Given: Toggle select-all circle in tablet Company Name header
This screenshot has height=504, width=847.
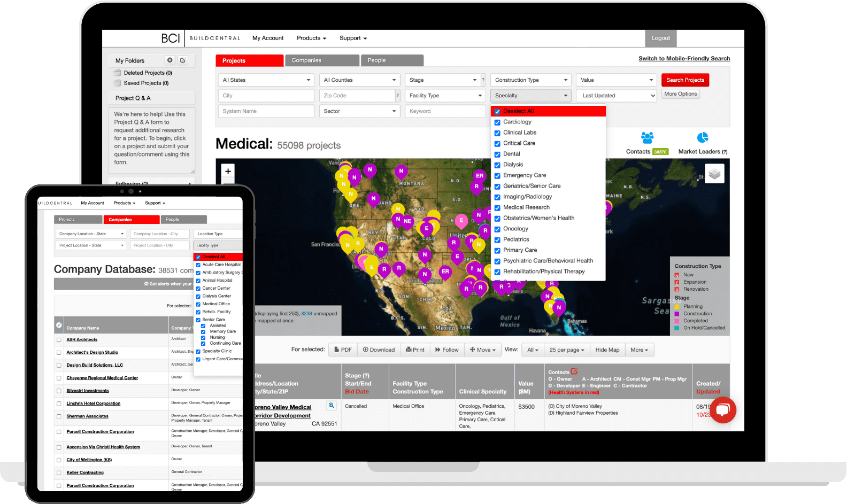Looking at the screenshot, I should tap(59, 325).
